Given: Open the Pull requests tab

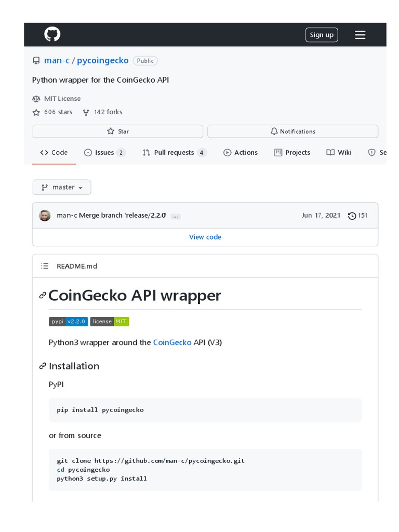Looking at the screenshot, I should (174, 153).
